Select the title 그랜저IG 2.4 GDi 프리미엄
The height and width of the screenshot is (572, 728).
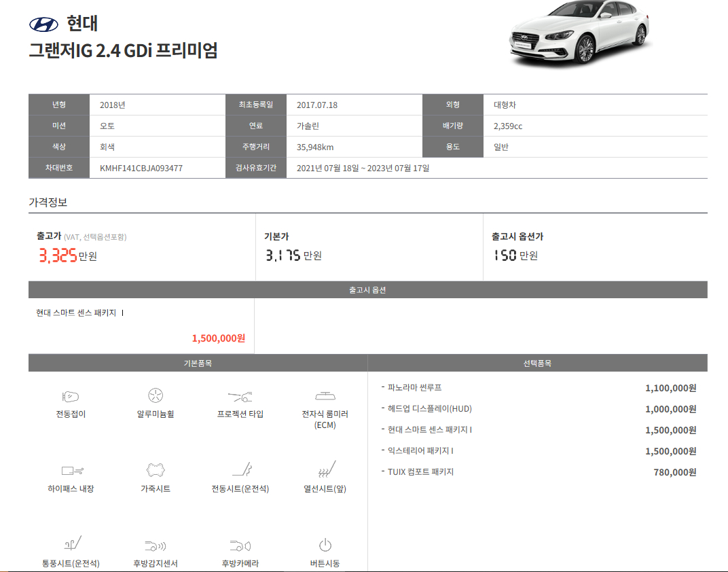123,50
